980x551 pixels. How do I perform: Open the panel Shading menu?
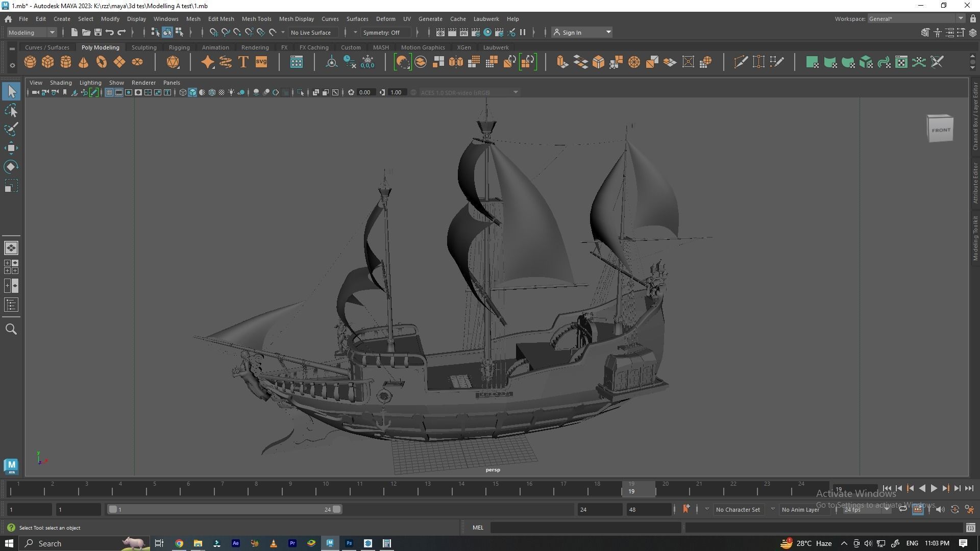point(61,83)
